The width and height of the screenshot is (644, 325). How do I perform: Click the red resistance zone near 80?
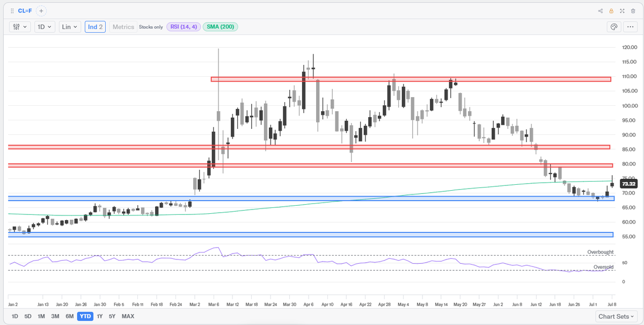coord(310,165)
